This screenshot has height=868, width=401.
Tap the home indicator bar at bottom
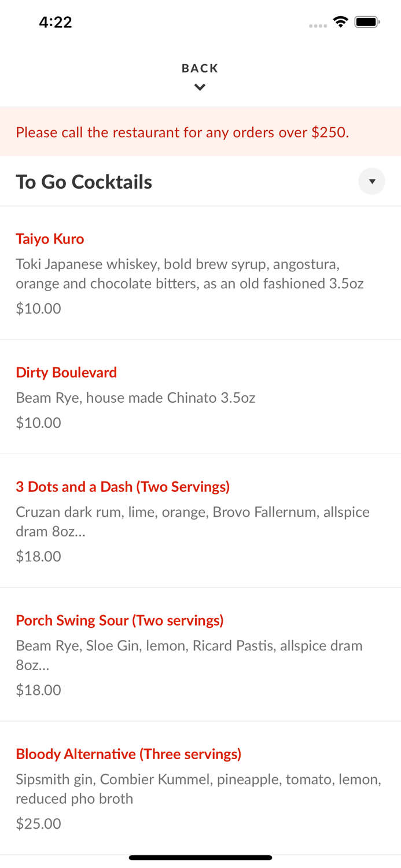click(x=200, y=858)
